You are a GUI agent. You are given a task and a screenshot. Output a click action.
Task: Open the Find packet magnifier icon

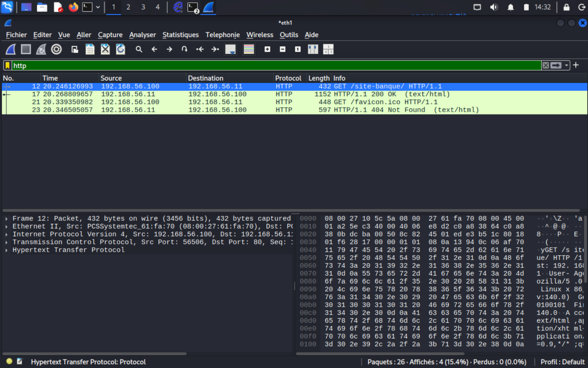(139, 49)
